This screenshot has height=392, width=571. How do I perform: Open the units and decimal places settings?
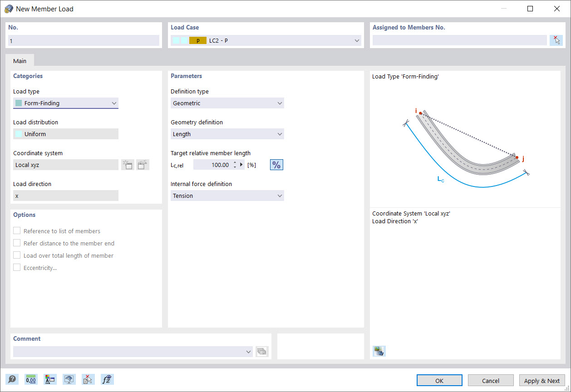point(31,379)
